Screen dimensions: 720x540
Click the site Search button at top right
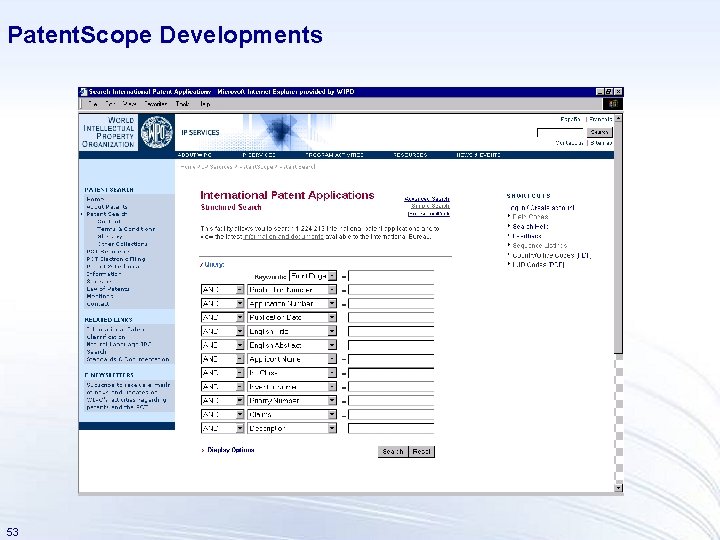[x=599, y=132]
